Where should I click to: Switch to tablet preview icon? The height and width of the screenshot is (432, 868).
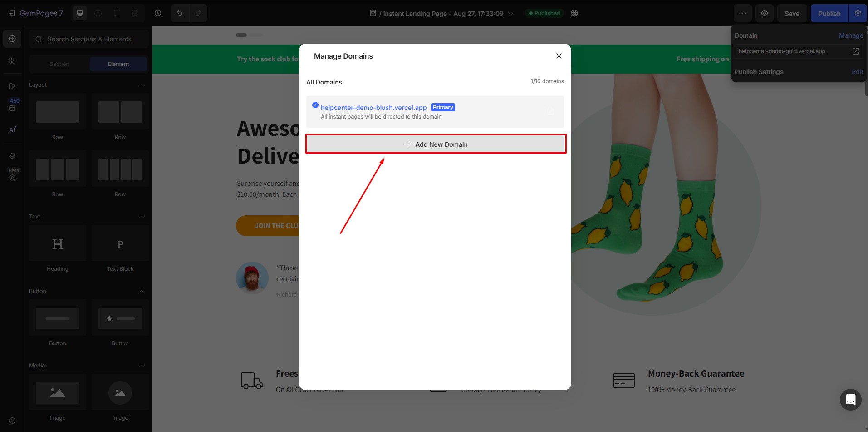pos(98,13)
